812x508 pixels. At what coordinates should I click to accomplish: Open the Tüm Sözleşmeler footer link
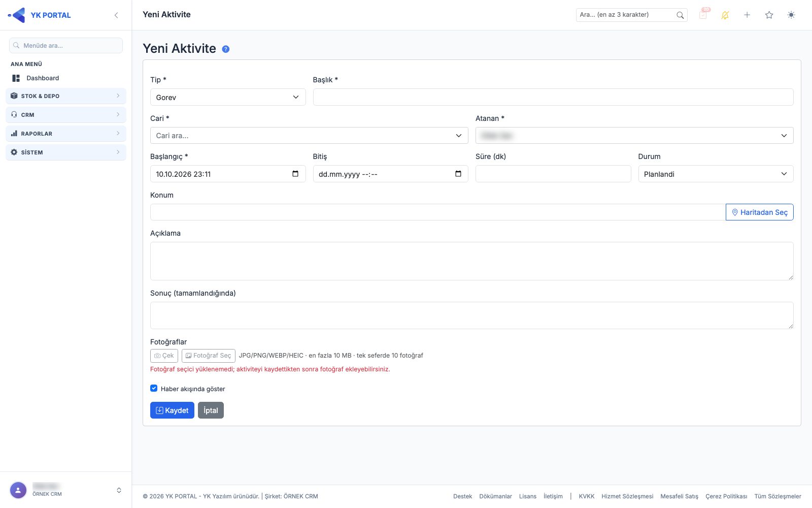[x=778, y=496]
